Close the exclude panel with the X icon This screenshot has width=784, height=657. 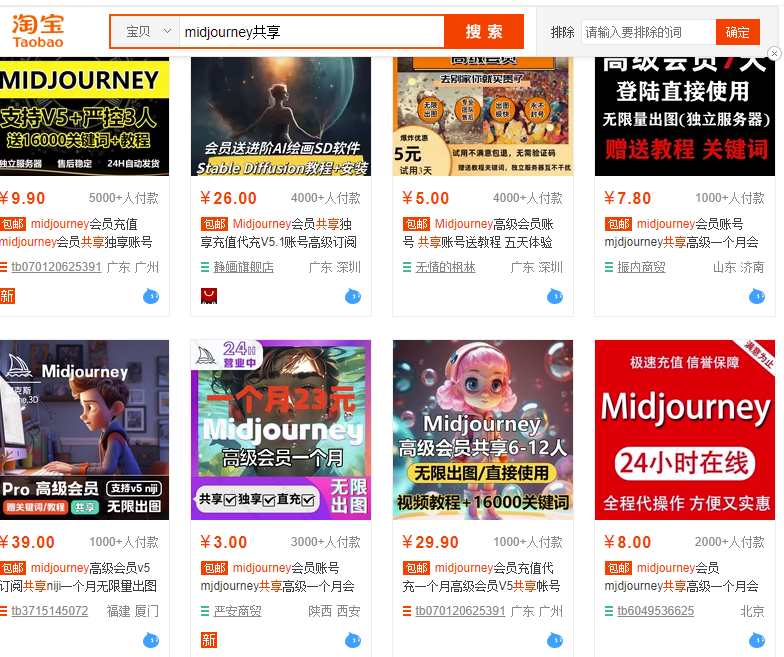[774, 53]
